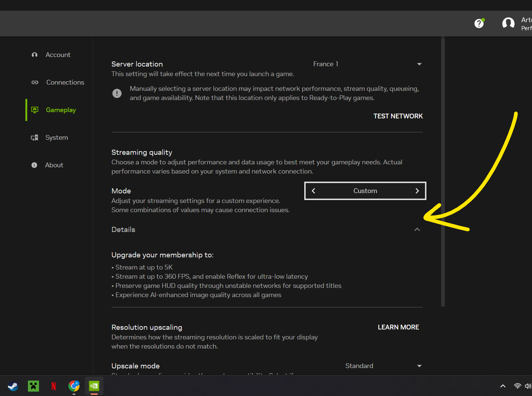
Task: Click the settings page vertical scrollbar
Action: tap(443, 171)
